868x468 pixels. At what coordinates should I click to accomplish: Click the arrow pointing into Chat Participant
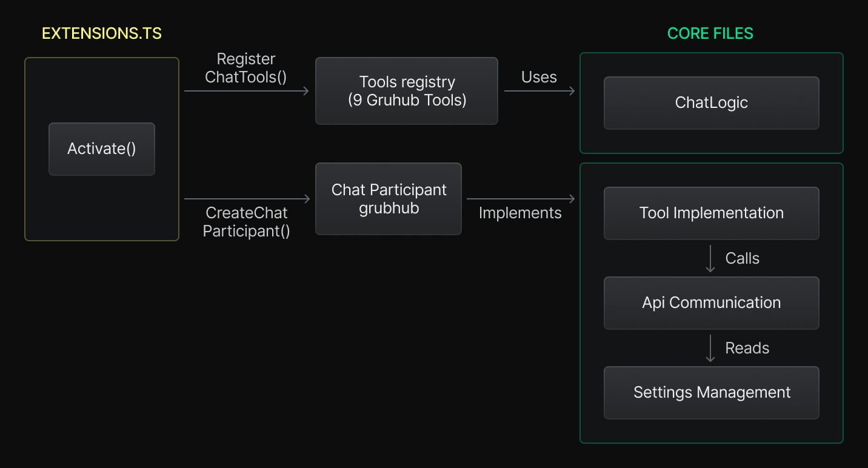(246, 199)
